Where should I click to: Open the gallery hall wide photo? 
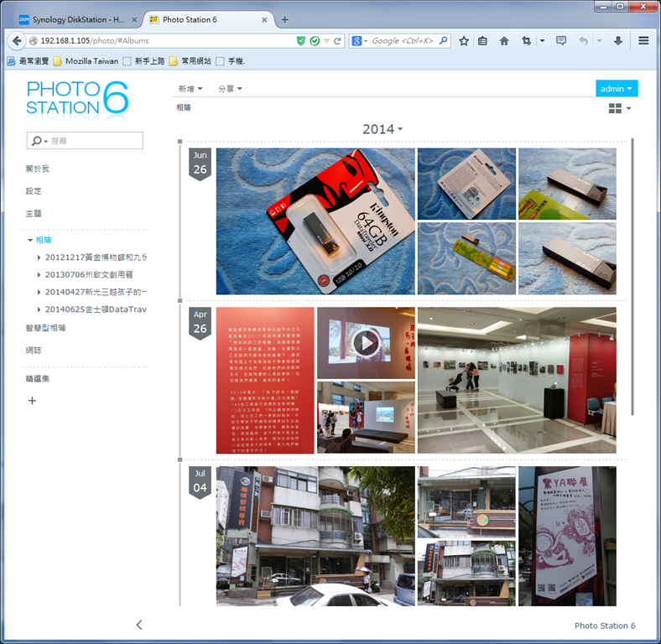[517, 380]
